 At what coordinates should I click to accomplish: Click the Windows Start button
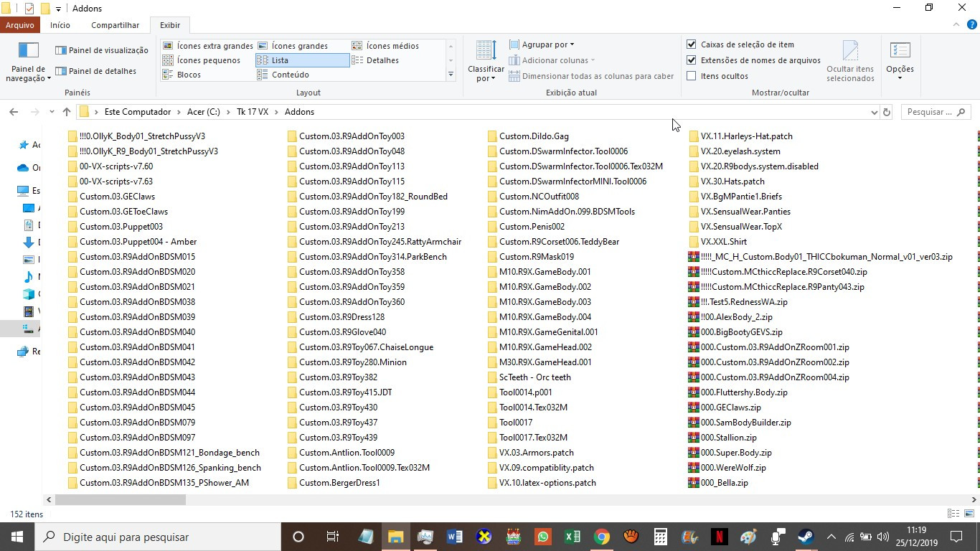click(x=17, y=537)
